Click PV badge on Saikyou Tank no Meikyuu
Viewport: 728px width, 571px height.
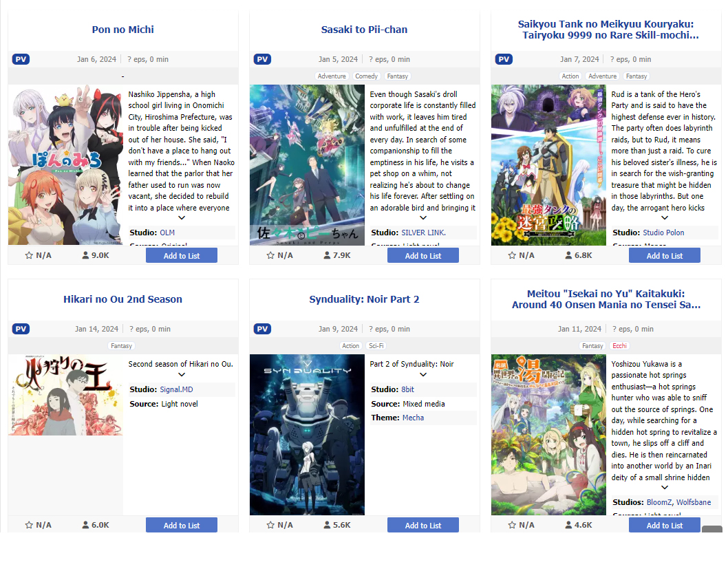[504, 59]
